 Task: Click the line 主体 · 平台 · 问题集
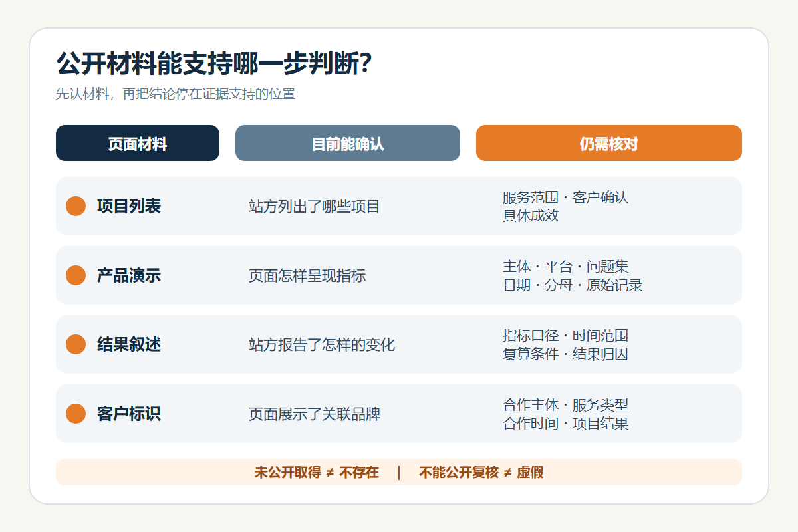pyautogui.click(x=565, y=267)
